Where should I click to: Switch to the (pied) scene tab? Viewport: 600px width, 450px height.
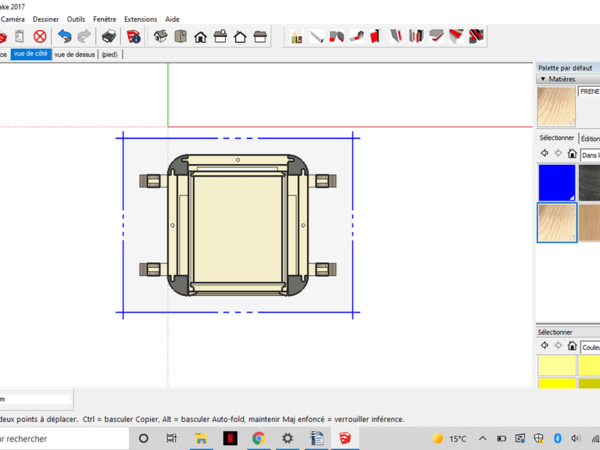(x=108, y=55)
